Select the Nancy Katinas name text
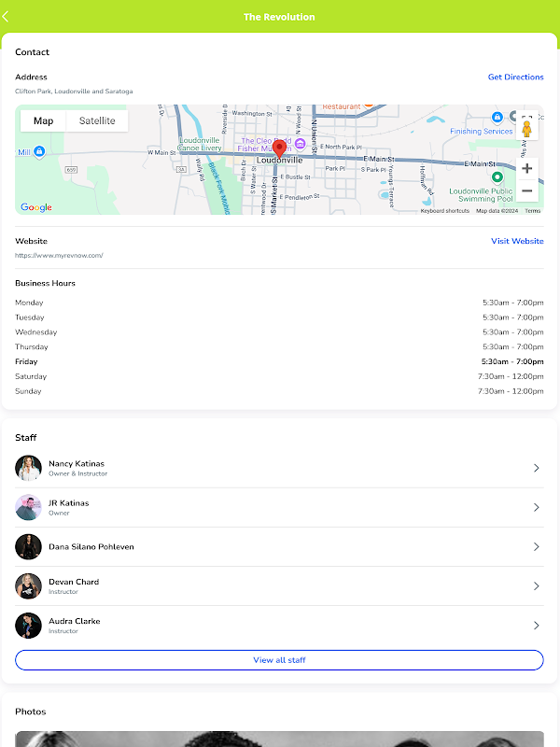Image resolution: width=560 pixels, height=747 pixels. coord(77,463)
